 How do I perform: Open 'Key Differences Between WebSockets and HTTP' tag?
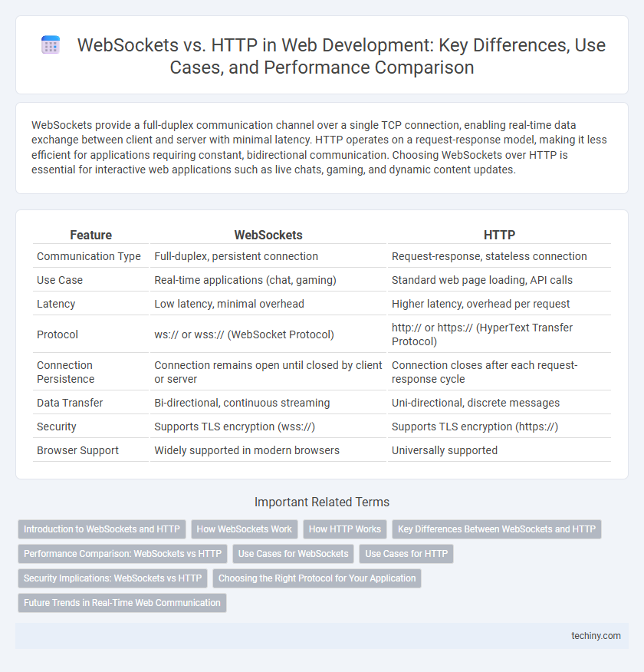point(497,529)
